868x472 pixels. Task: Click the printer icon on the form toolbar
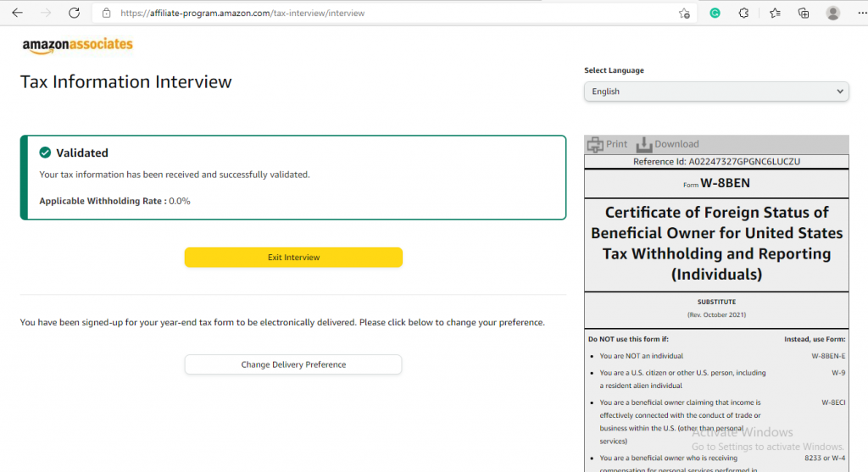coord(595,144)
